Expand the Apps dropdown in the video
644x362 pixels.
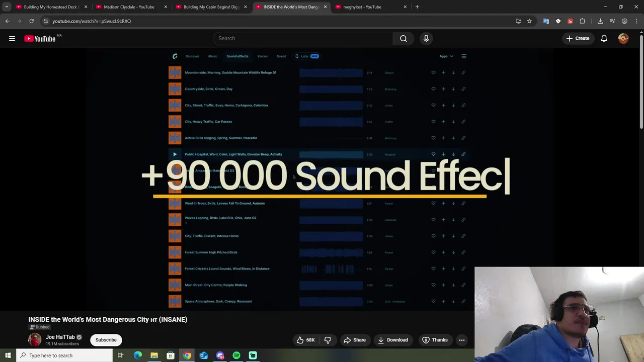[x=446, y=56]
